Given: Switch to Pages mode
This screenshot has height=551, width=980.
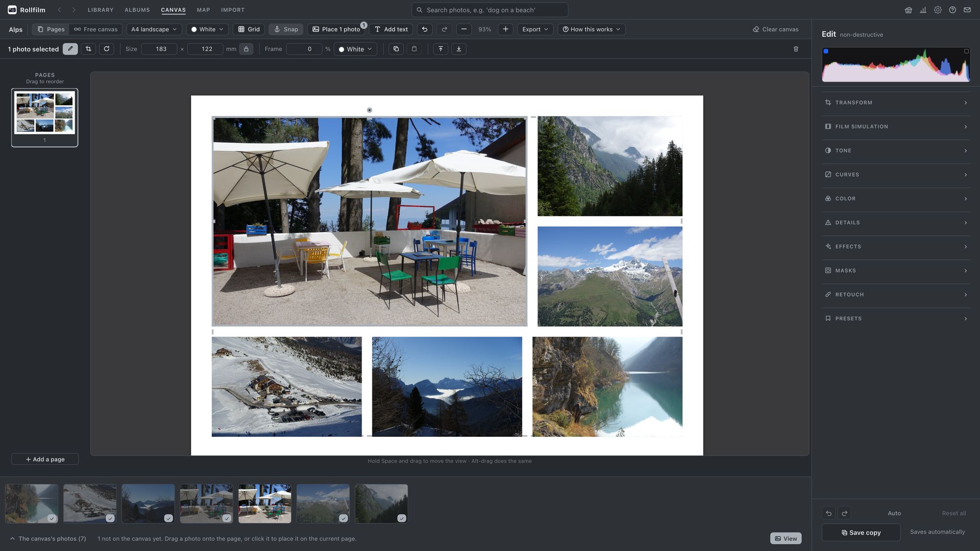Looking at the screenshot, I should (x=51, y=29).
